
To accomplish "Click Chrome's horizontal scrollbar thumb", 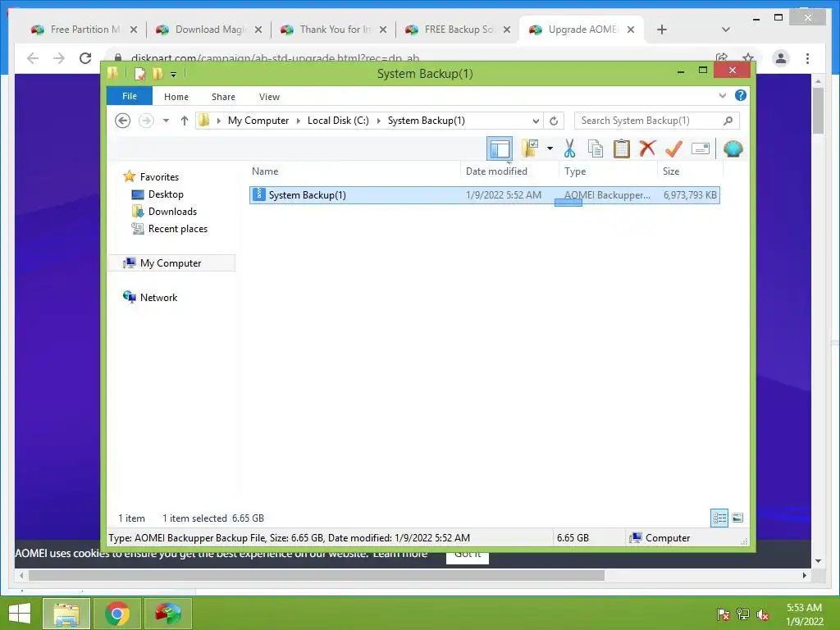I will click(x=316, y=575).
